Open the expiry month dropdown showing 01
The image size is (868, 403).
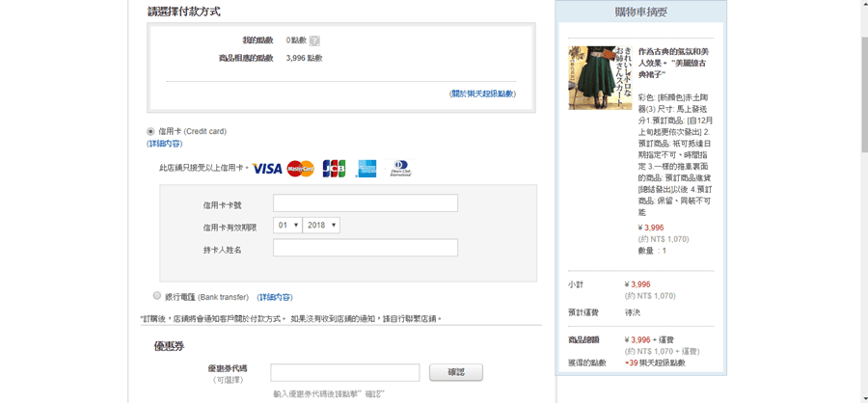pyautogui.click(x=287, y=226)
